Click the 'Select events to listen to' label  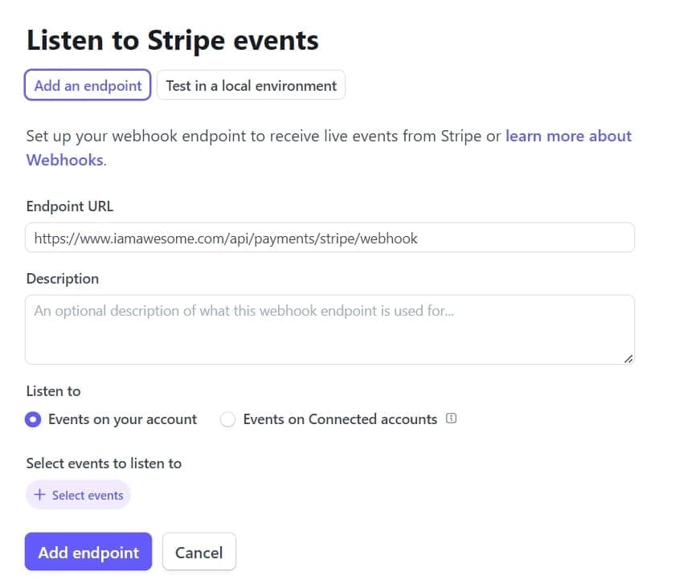tap(104, 463)
